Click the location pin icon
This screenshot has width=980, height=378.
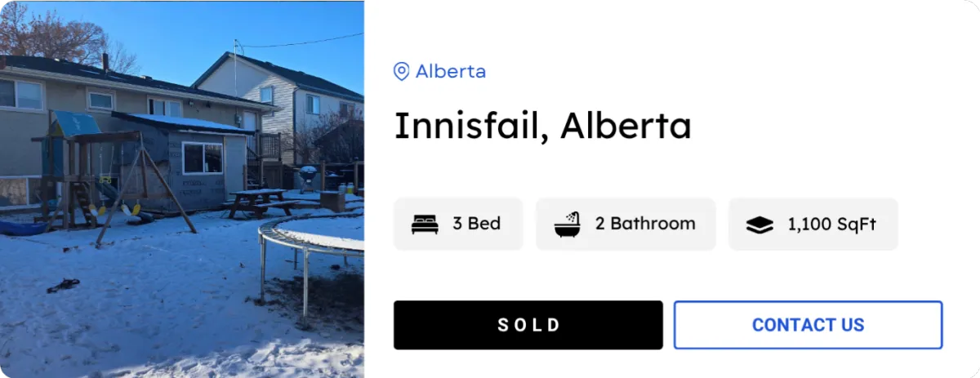tap(401, 72)
